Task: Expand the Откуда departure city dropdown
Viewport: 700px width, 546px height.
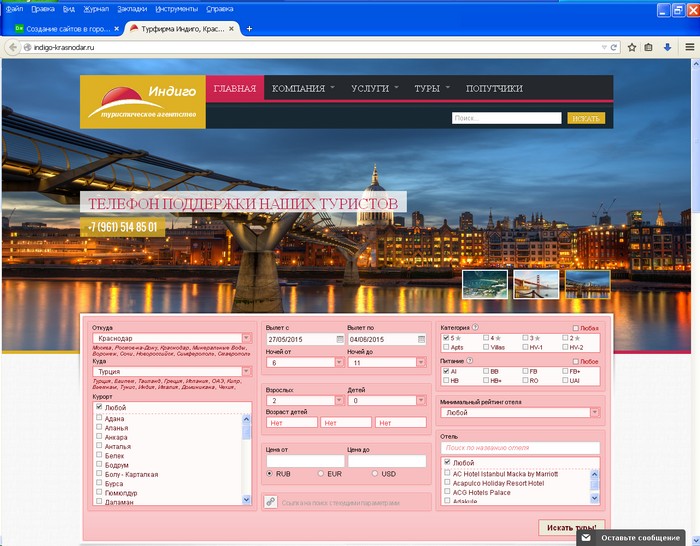Action: pyautogui.click(x=246, y=338)
